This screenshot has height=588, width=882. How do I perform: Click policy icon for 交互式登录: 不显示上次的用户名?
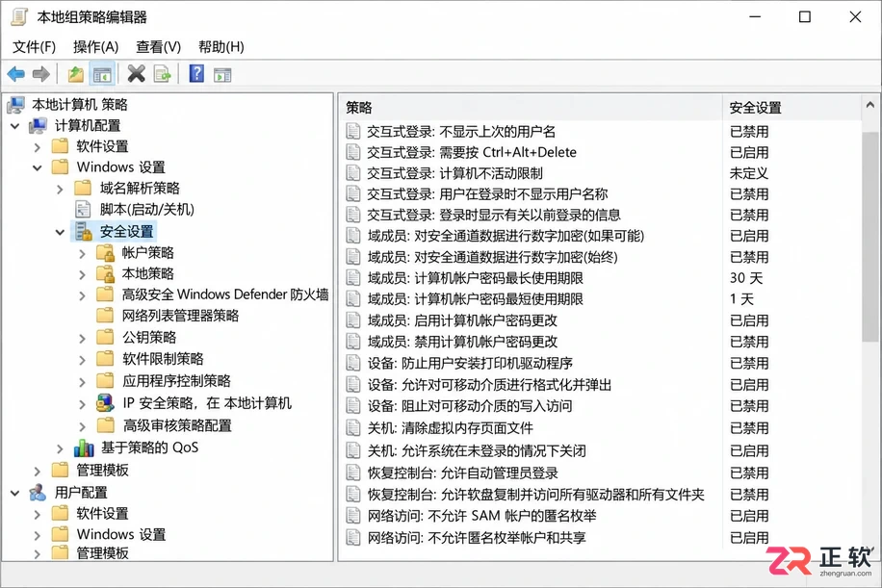pyautogui.click(x=353, y=131)
